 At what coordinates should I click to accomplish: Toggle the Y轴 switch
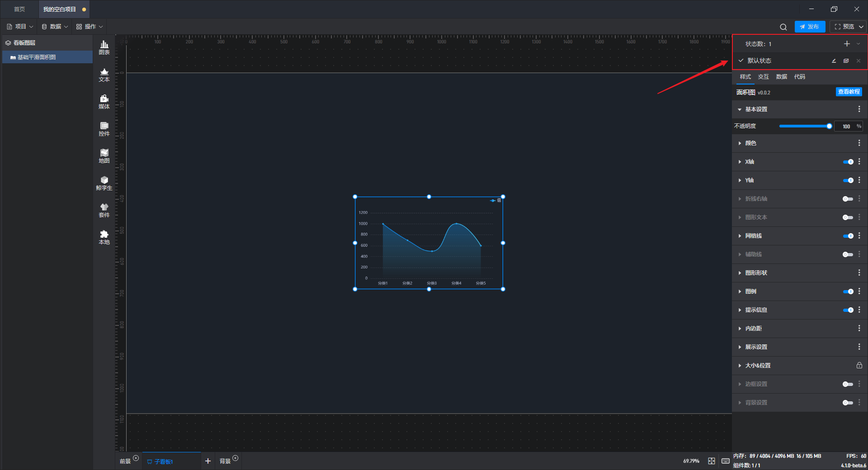[x=848, y=180]
